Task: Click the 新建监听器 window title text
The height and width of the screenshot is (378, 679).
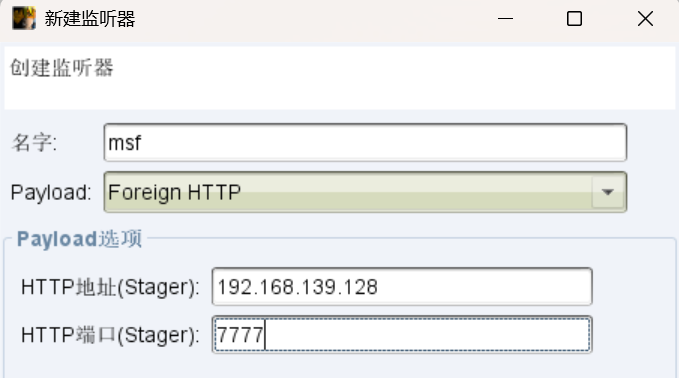Action: pos(90,19)
